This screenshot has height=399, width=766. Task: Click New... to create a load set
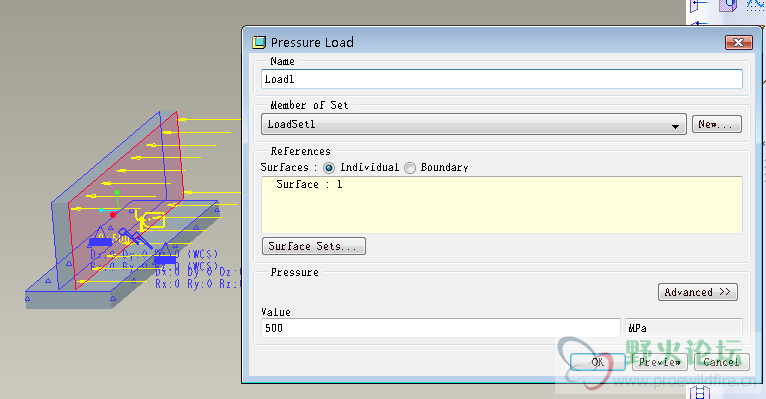tap(717, 124)
